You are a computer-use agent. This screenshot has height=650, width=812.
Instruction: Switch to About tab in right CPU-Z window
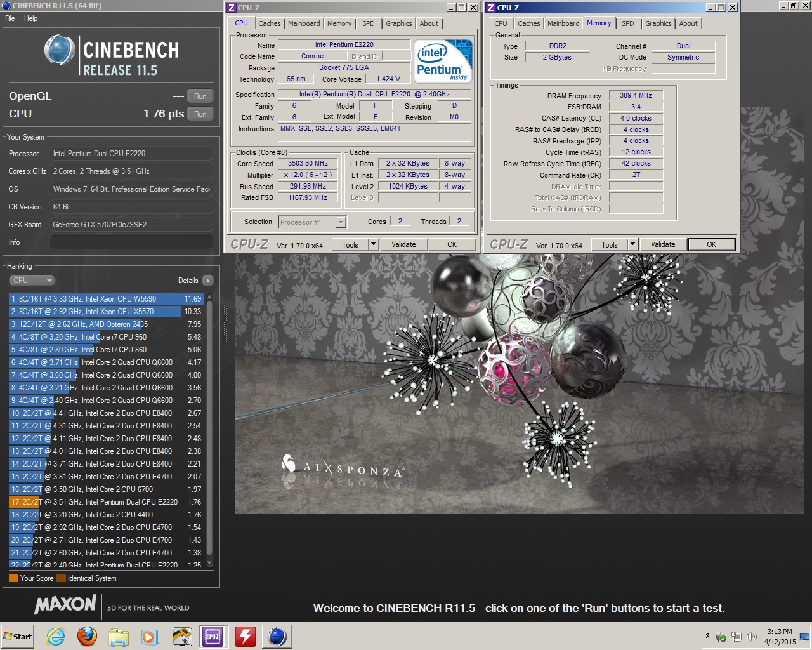(x=688, y=23)
